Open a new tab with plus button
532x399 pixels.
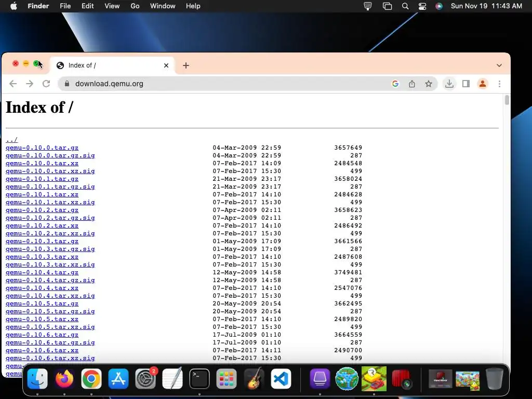coord(186,65)
